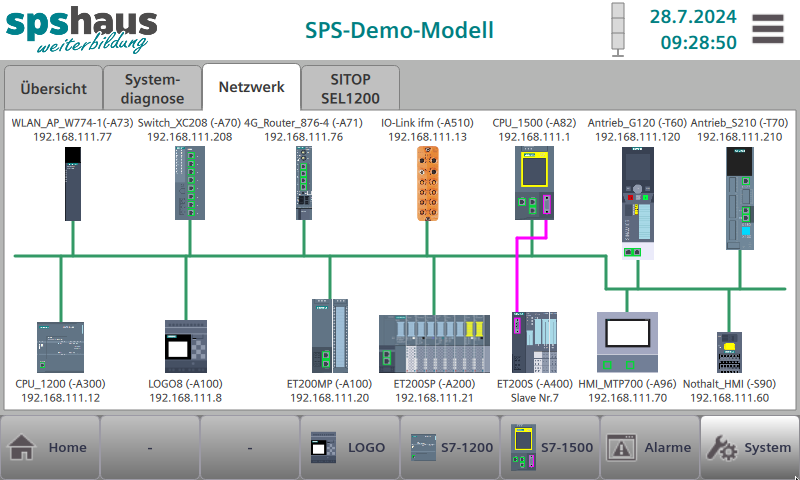The image size is (800, 480).
Task: Open the S7-1500 page button
Action: coord(549,447)
